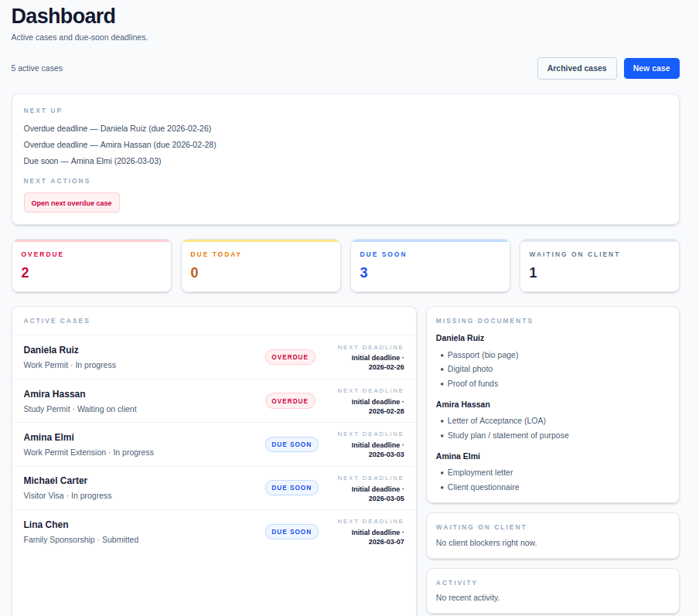Image resolution: width=699 pixels, height=616 pixels.
Task: Select Lina Chen's Family Sponsorship case
Action: 46,524
